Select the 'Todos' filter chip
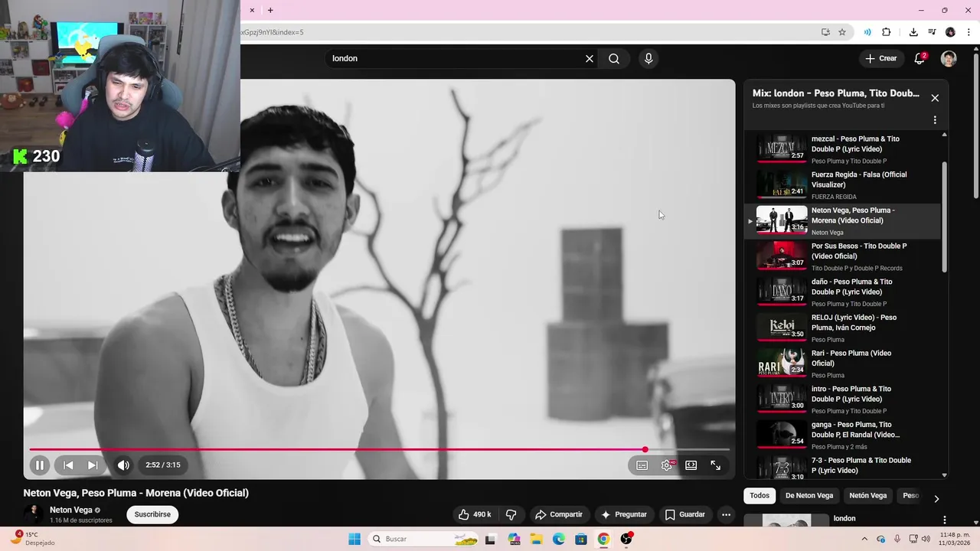The width and height of the screenshot is (980, 551). pyautogui.click(x=759, y=496)
